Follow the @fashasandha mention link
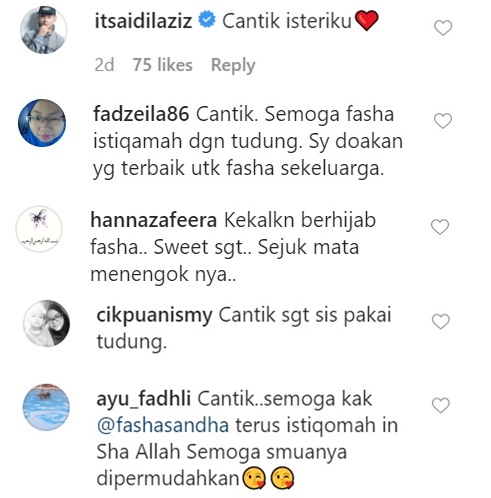 point(163,426)
